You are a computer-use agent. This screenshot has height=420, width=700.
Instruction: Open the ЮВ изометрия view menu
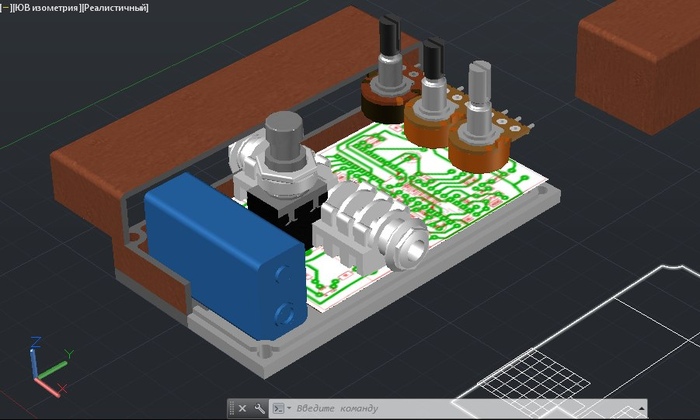point(44,8)
